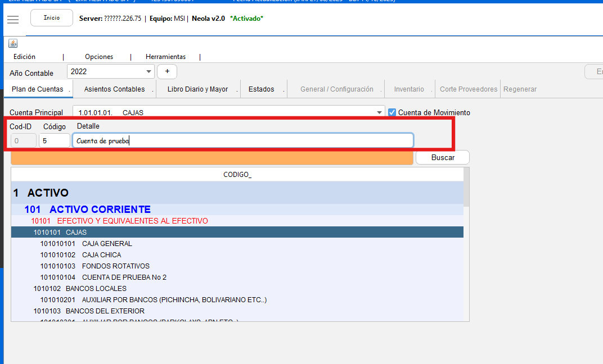Open the Herramientas menu
Viewport: 603px width, 364px height.
click(x=165, y=57)
